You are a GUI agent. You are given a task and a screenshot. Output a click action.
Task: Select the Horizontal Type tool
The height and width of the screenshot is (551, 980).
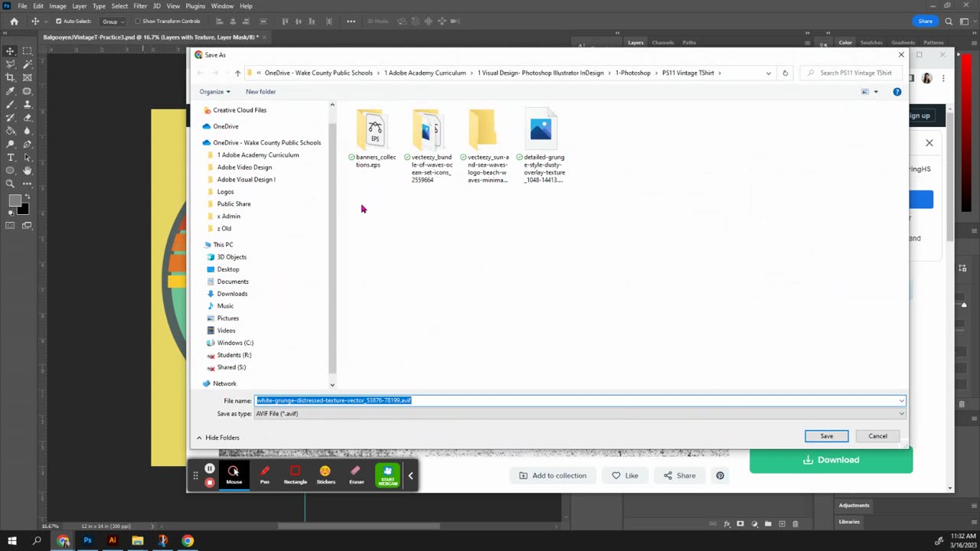pyautogui.click(x=10, y=157)
